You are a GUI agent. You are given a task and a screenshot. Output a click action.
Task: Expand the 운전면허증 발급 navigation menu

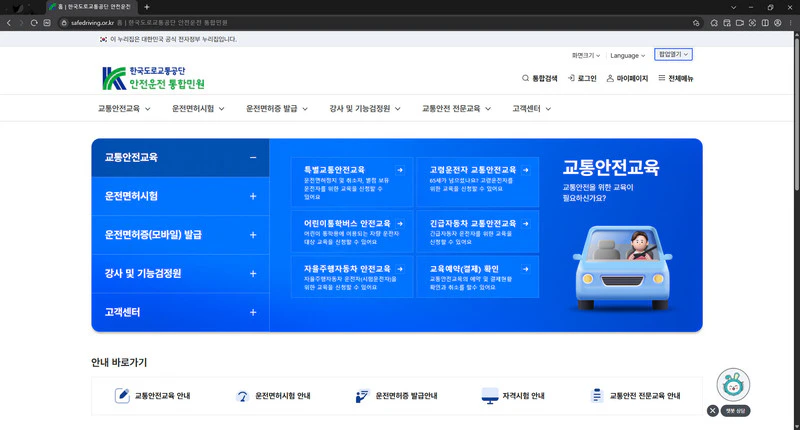[277, 109]
